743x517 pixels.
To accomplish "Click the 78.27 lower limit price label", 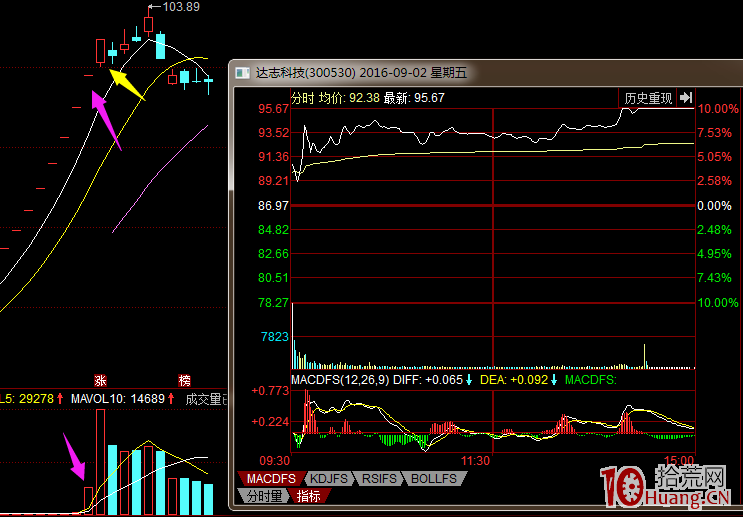I will [x=273, y=302].
